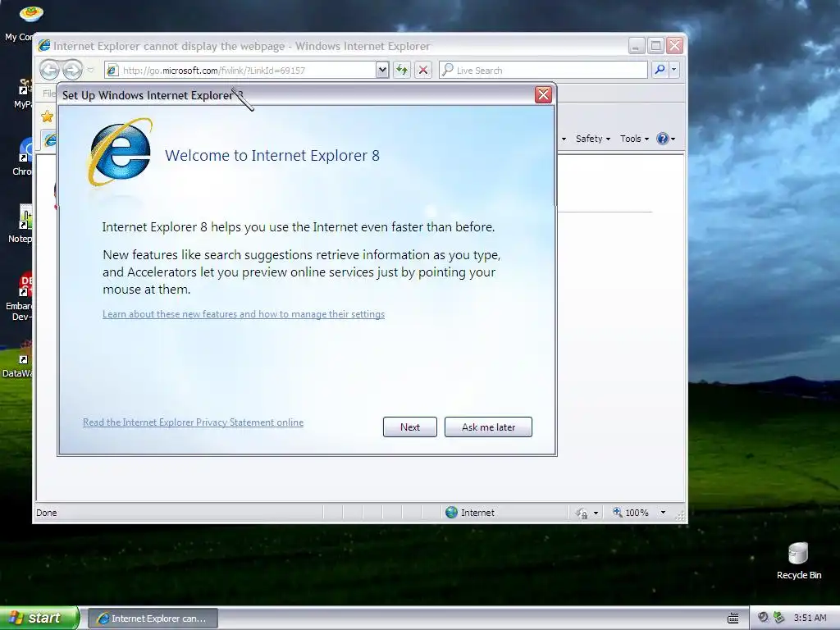
Task: Open Learn about these new features link
Action: pyautogui.click(x=243, y=314)
